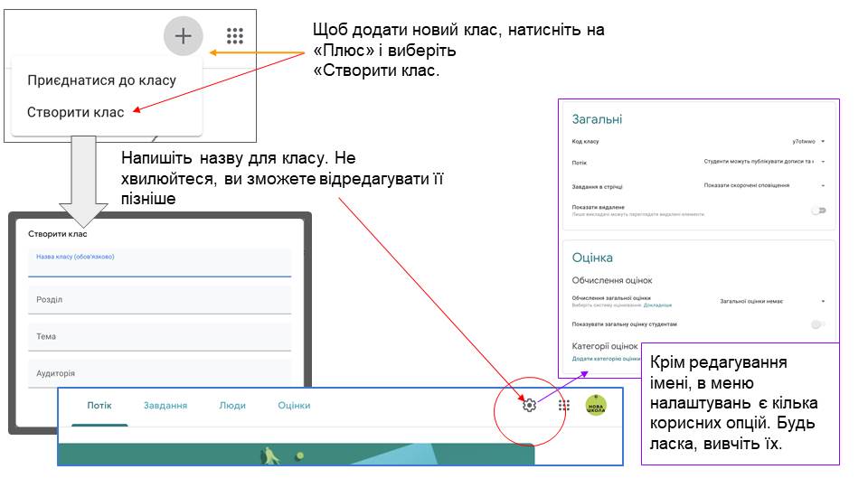Viewport: 868px width, 488px height.
Task: Toggle the Показати видалене switch
Action: point(818,210)
